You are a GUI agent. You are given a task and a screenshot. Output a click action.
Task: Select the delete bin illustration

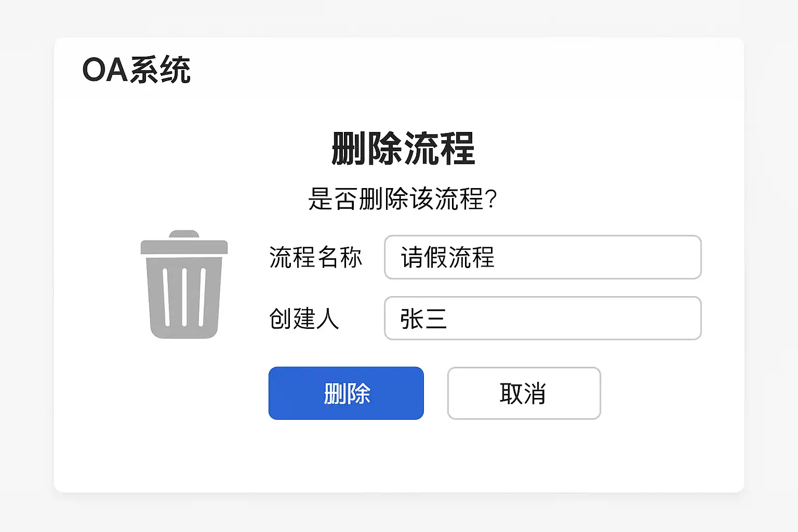(184, 285)
